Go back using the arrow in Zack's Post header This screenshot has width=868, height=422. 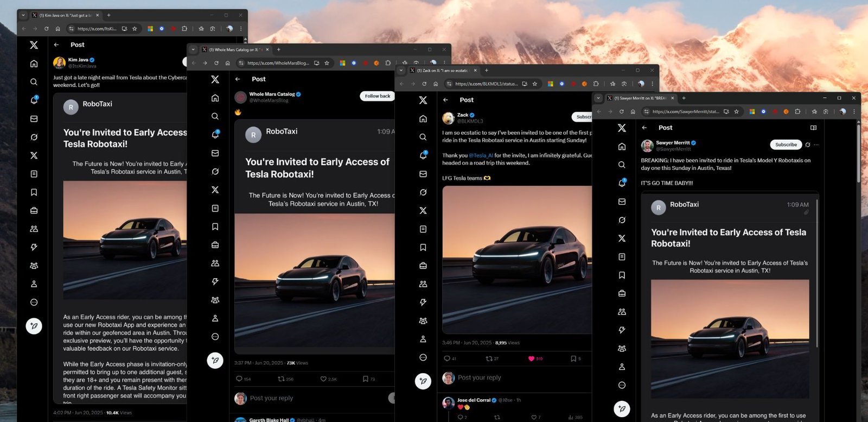pos(445,100)
